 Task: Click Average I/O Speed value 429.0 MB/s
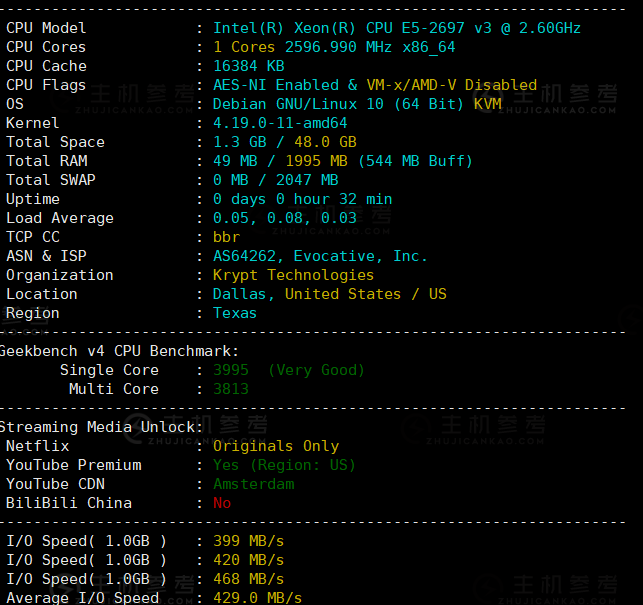[x=258, y=598]
